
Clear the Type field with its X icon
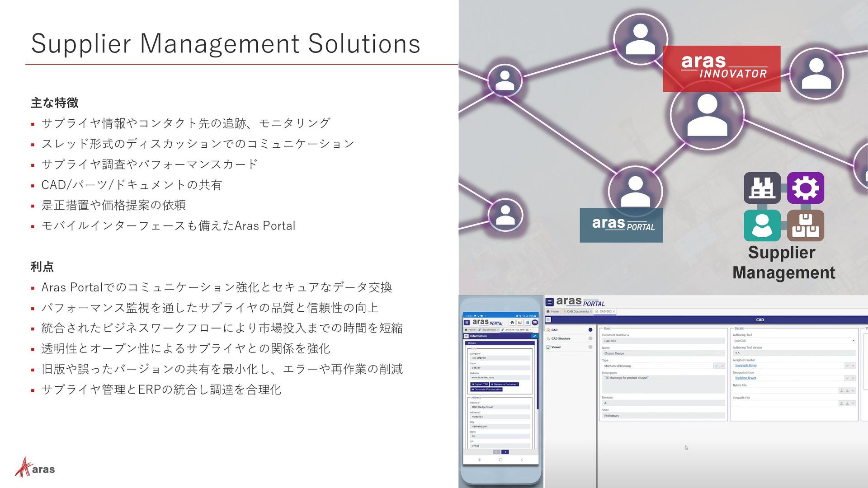[722, 366]
